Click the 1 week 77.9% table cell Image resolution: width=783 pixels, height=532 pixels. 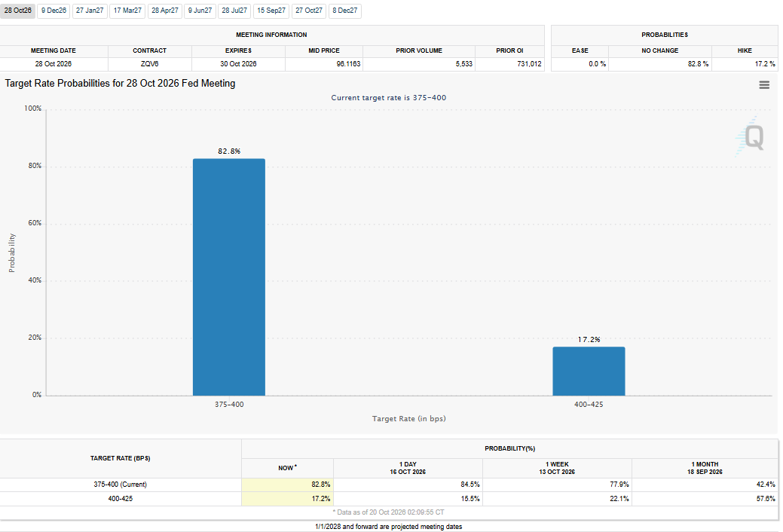pyautogui.click(x=557, y=485)
